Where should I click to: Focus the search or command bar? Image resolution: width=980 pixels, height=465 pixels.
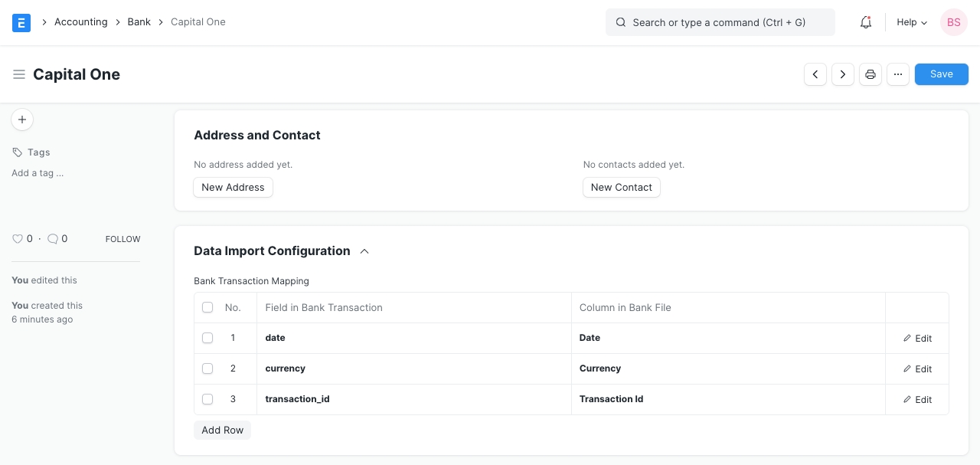[x=720, y=22]
